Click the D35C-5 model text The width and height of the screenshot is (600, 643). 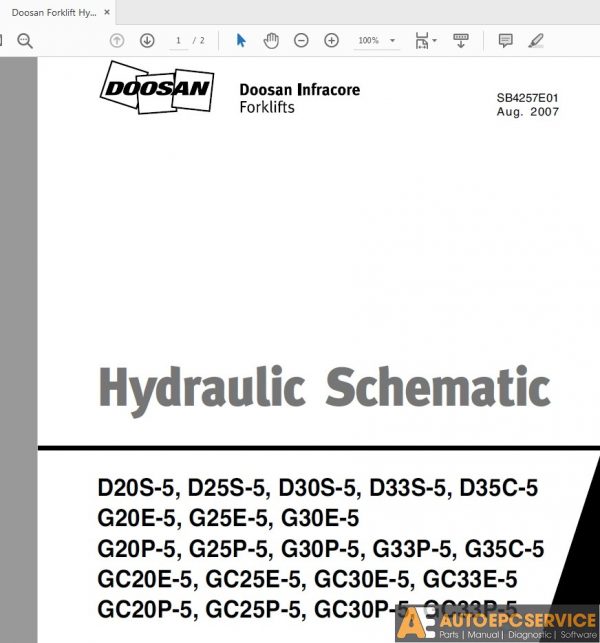click(499, 488)
